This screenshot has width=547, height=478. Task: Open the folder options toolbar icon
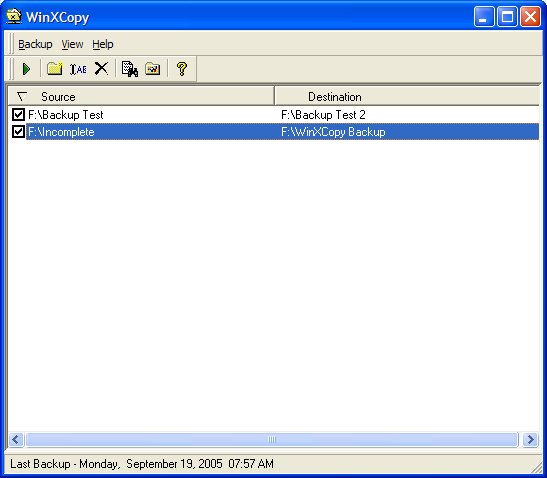(153, 69)
